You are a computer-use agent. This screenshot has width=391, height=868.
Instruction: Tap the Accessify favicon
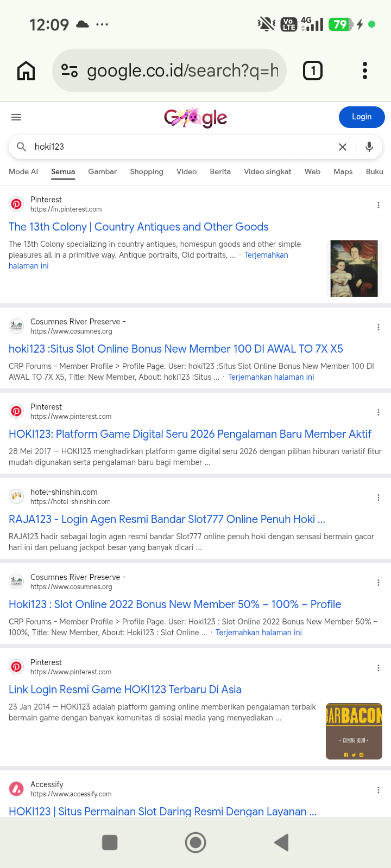point(16,789)
